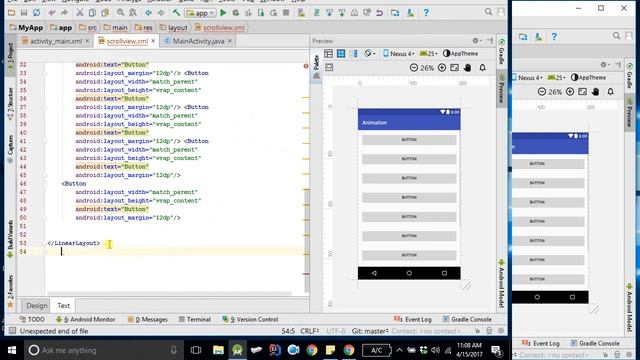
Task: Open the Android Monitor tool tab
Action: (x=86, y=319)
